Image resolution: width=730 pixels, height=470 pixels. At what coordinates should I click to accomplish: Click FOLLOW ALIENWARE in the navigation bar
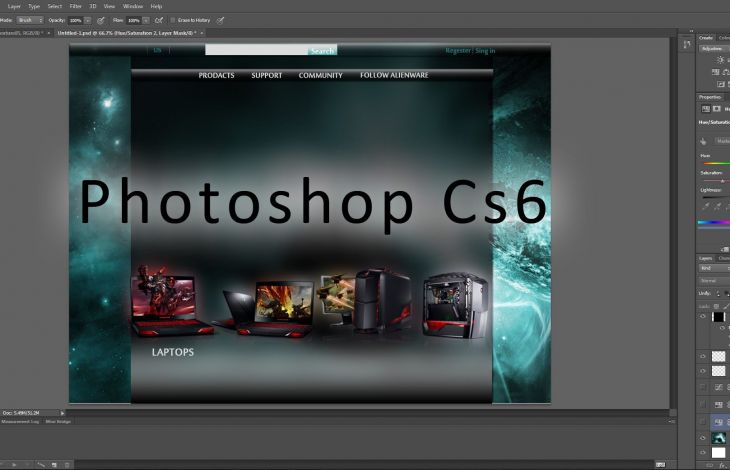(394, 75)
